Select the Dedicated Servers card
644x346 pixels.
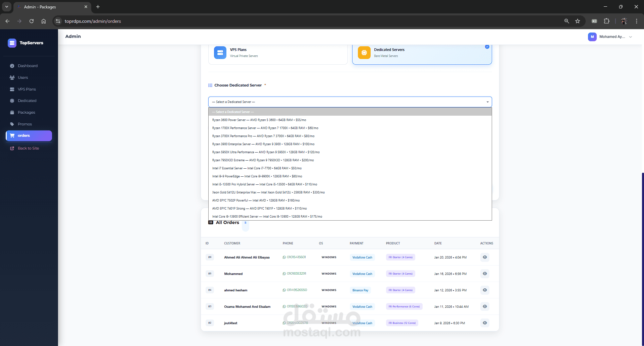pos(422,53)
